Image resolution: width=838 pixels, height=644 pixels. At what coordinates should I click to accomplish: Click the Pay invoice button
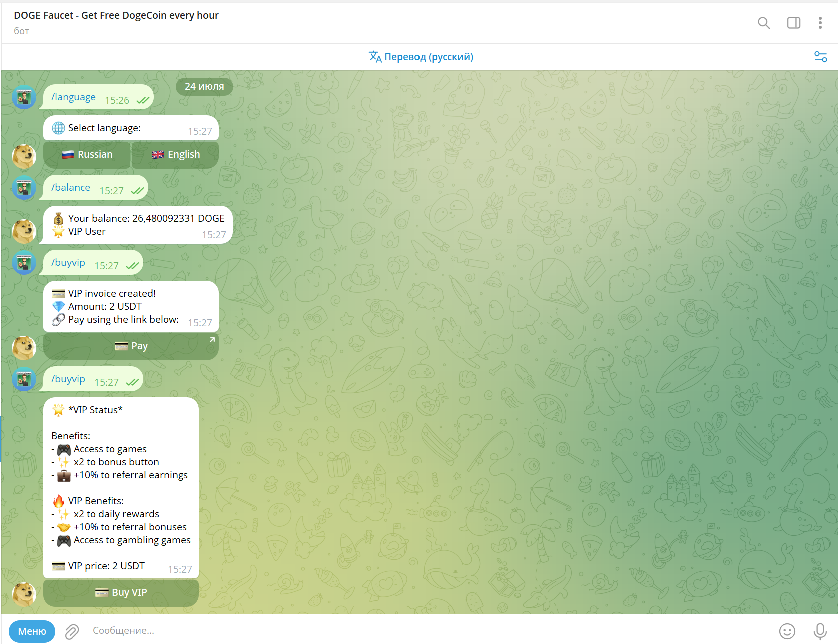[131, 346]
